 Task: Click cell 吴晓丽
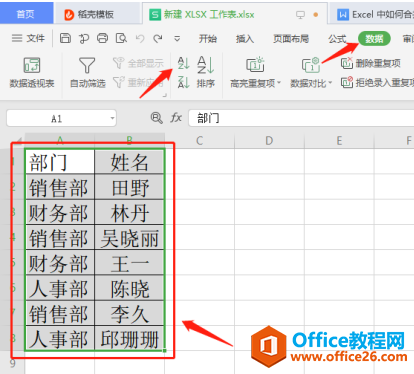129,237
